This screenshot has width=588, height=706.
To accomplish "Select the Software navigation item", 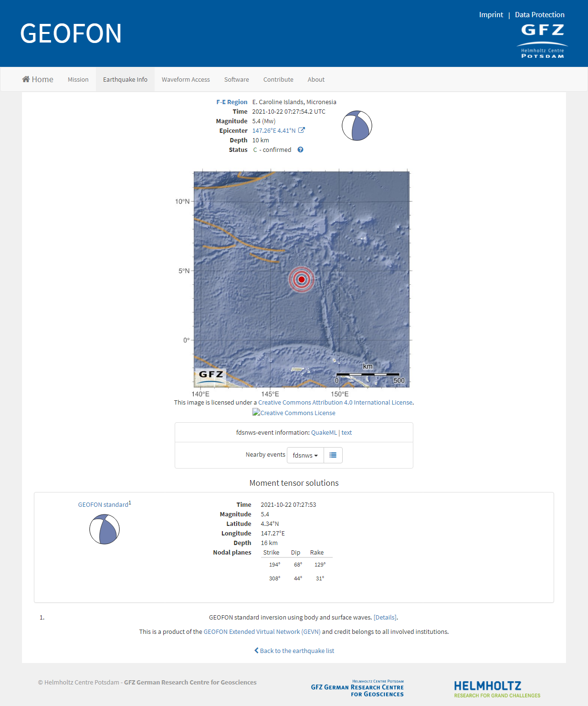I will click(x=236, y=79).
